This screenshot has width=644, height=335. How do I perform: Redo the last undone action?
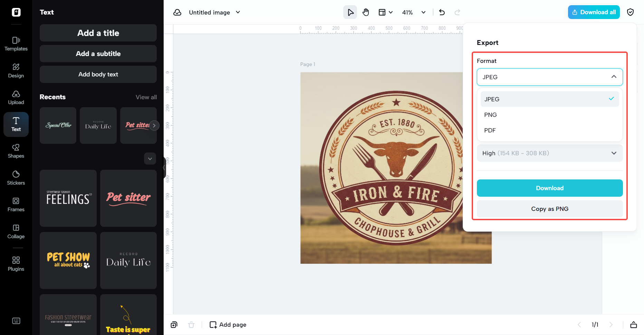point(458,12)
